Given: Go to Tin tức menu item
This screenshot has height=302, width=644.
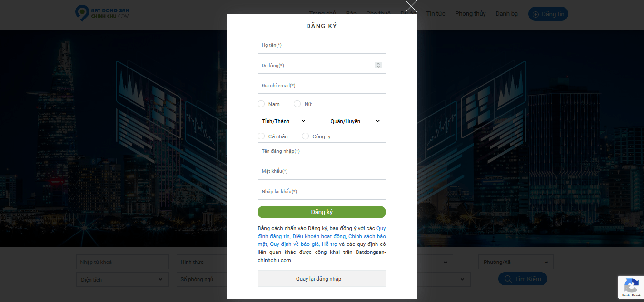Looking at the screenshot, I should point(436,14).
